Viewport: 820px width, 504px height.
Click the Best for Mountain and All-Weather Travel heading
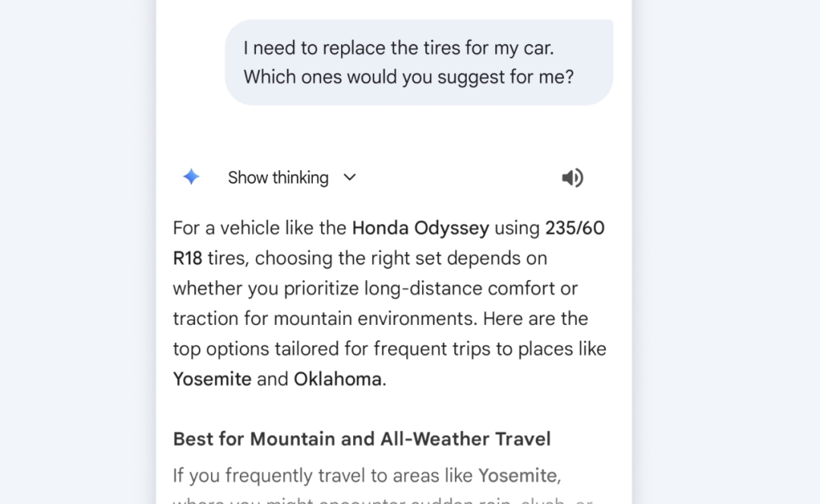tap(361, 439)
